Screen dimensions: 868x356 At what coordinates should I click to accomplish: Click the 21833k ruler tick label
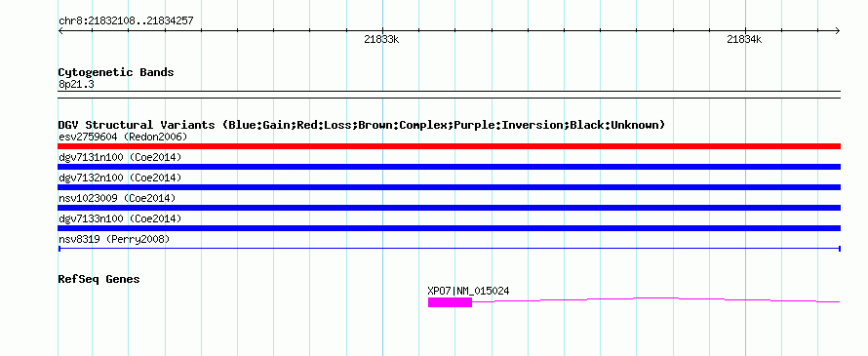381,40
